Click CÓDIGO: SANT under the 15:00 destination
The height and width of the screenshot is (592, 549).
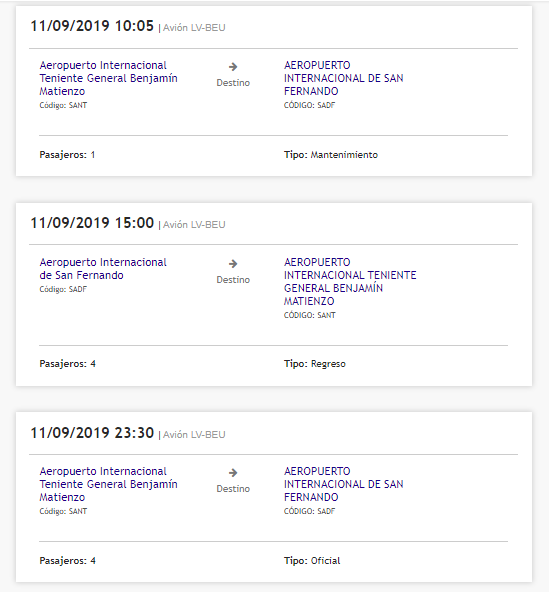pos(310,315)
